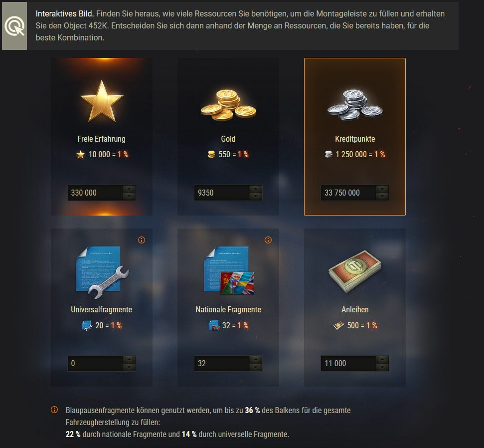Select the silver Kreditpunkte coins icon
Viewport: 484px width, 448px height.
[x=355, y=105]
